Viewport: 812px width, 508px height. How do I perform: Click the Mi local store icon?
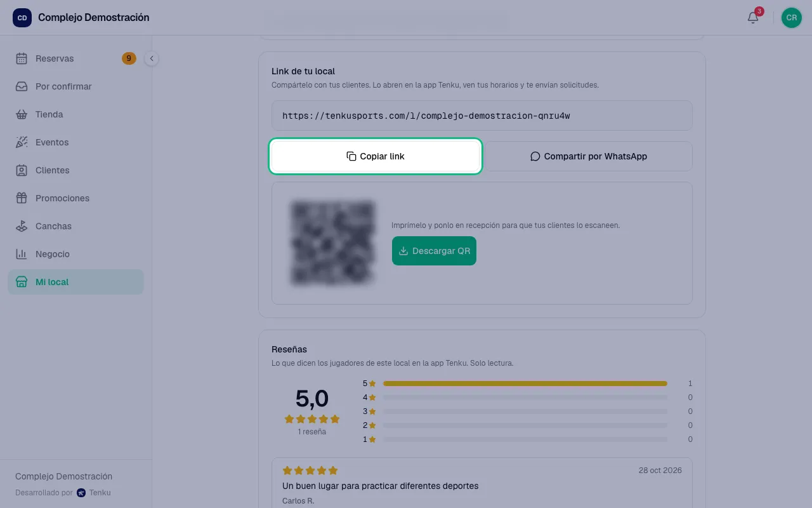point(22,282)
